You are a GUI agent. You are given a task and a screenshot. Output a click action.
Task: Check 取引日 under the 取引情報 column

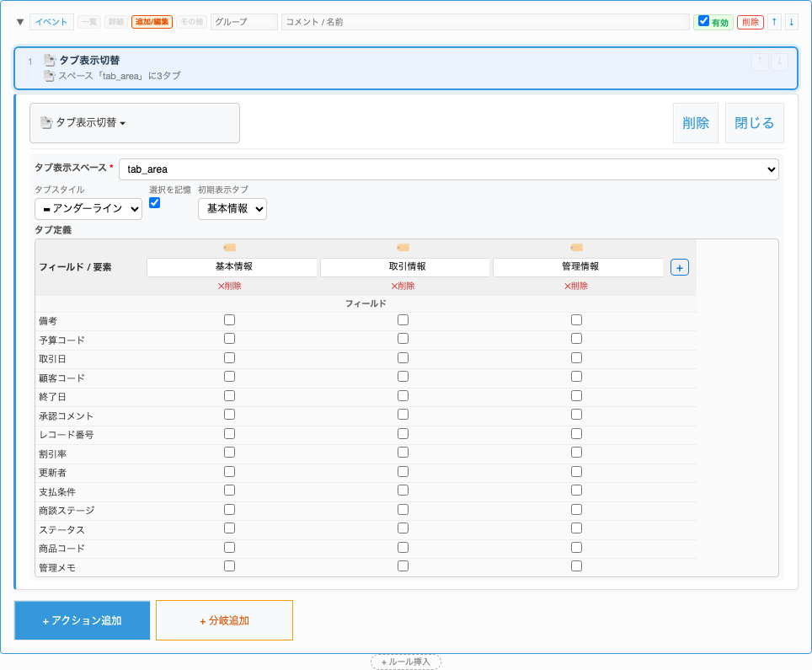(403, 358)
